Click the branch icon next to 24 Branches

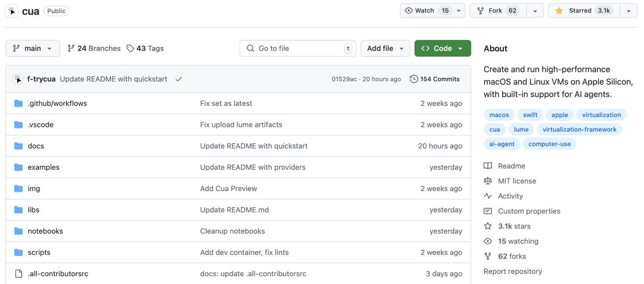click(71, 48)
